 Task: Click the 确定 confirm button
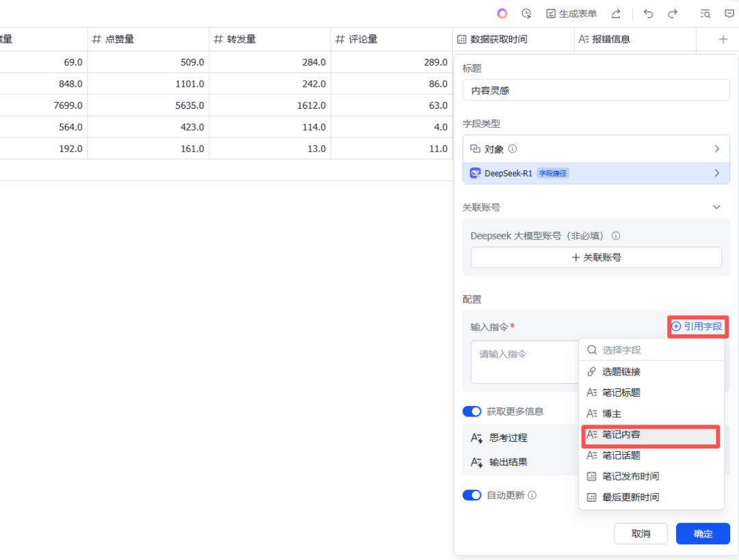[703, 533]
